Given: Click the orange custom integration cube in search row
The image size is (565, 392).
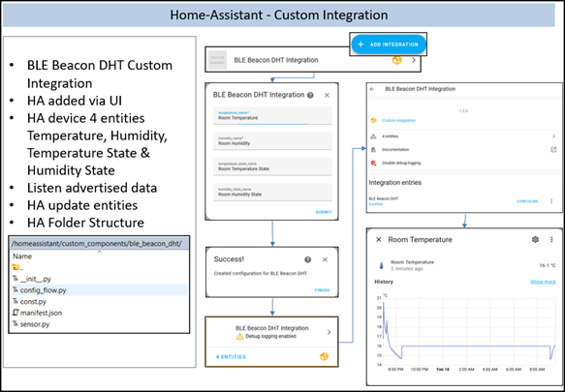Looking at the screenshot, I should coord(396,60).
